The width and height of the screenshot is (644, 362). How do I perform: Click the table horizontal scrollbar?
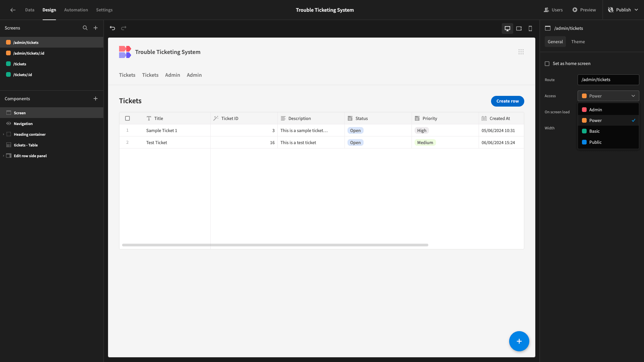pyautogui.click(x=275, y=245)
